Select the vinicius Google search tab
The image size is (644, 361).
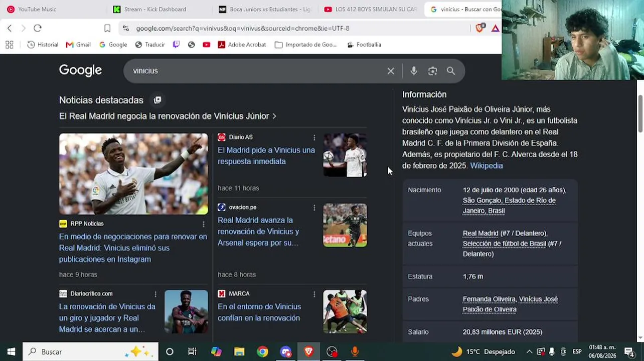tap(465, 9)
